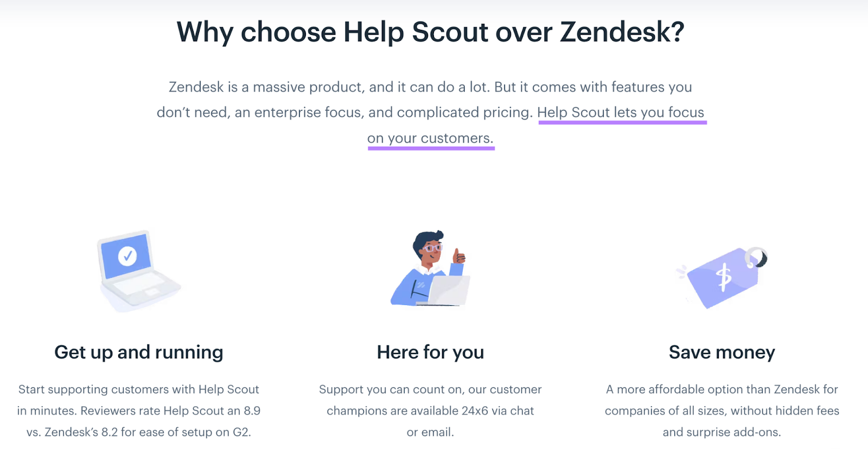Image resolution: width=868 pixels, height=449 pixels.
Task: Click the text about hidden fees and add-ons
Action: pos(722,410)
